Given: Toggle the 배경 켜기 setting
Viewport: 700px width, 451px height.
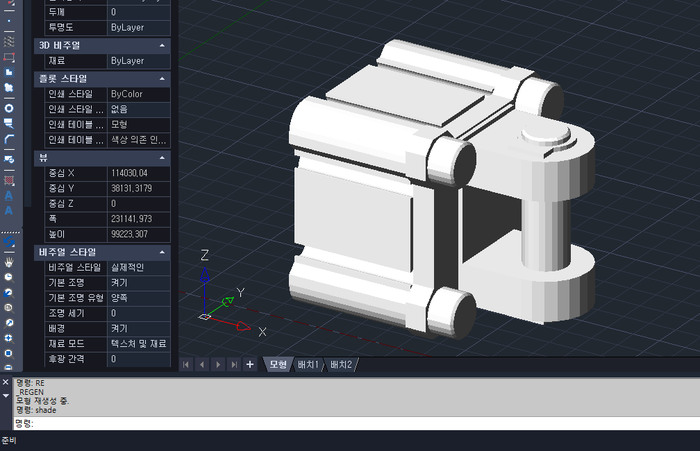Looking at the screenshot, I should click(x=139, y=328).
